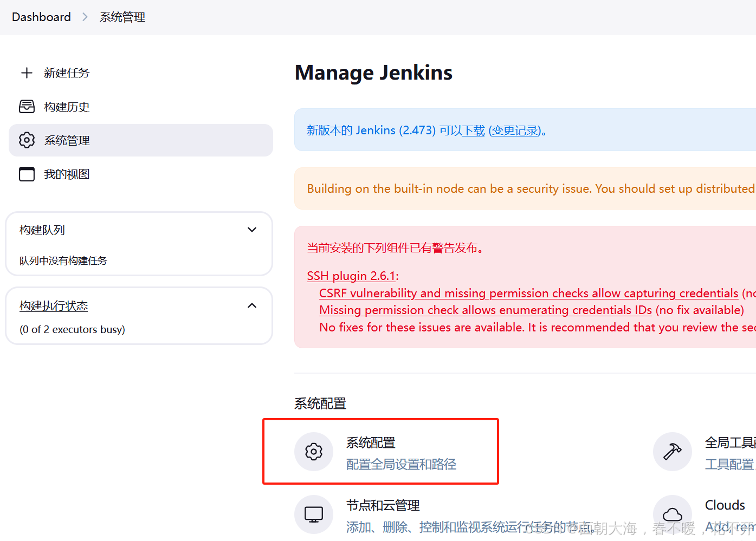The height and width of the screenshot is (541, 756).
Task: Open the Missing permission check warning link
Action: pyautogui.click(x=486, y=310)
